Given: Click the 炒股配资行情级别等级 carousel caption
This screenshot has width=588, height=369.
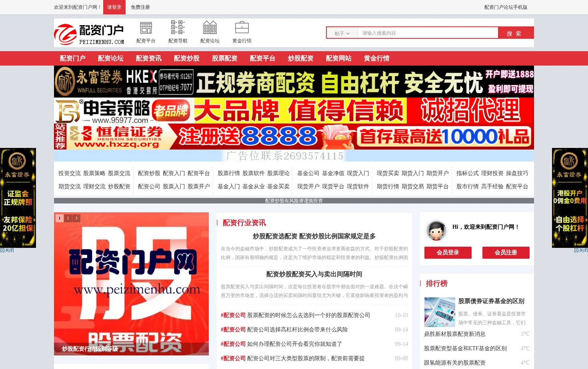Looking at the screenshot, I should 90,349.
